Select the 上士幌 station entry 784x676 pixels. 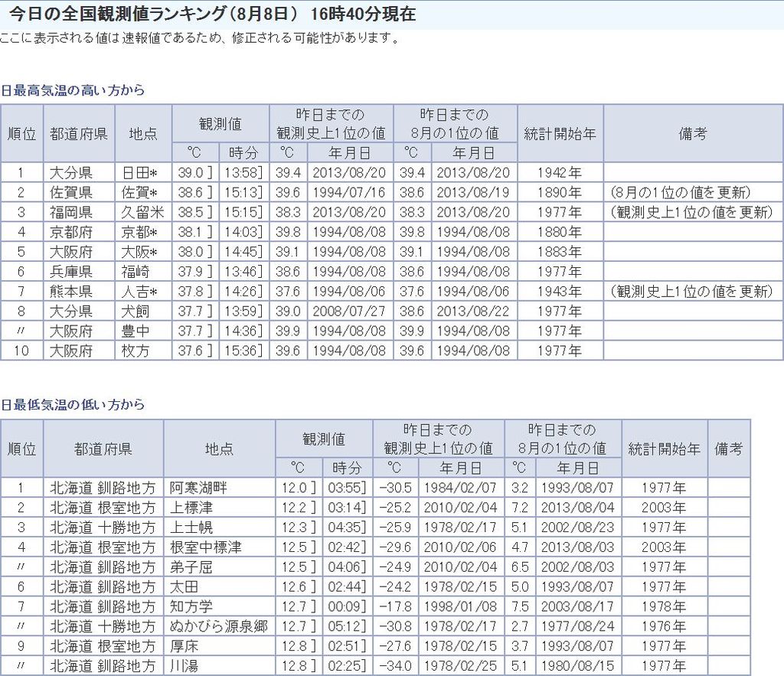pyautogui.click(x=191, y=527)
